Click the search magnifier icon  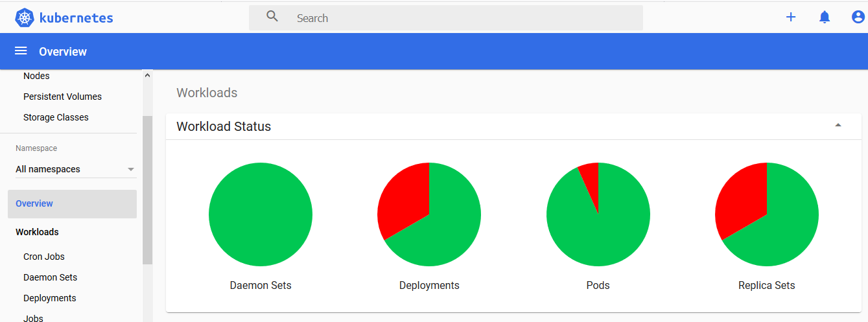[272, 17]
